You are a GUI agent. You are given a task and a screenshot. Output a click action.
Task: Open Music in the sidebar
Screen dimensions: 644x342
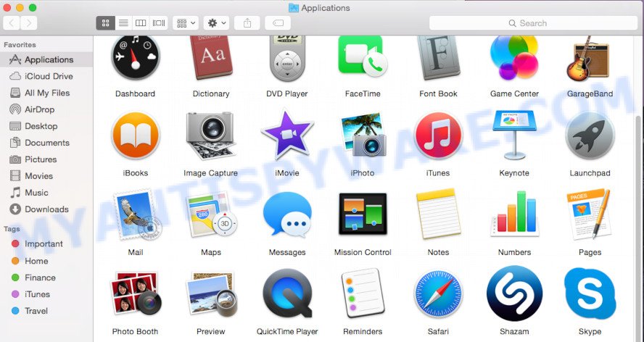46,193
